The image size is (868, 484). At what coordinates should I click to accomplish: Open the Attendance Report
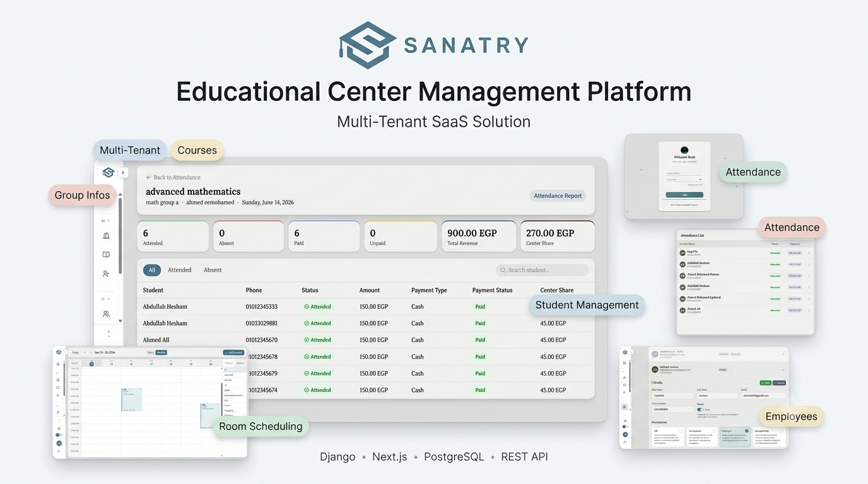(558, 196)
